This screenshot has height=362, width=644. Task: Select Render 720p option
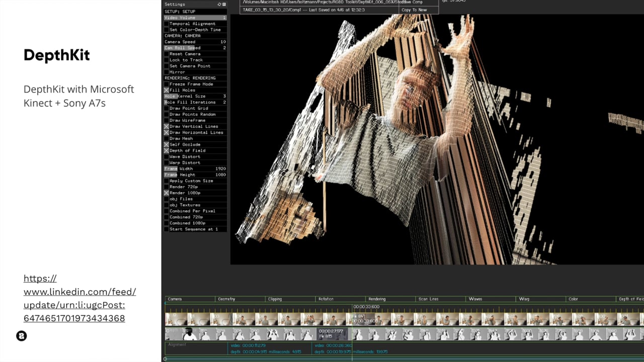(x=167, y=187)
